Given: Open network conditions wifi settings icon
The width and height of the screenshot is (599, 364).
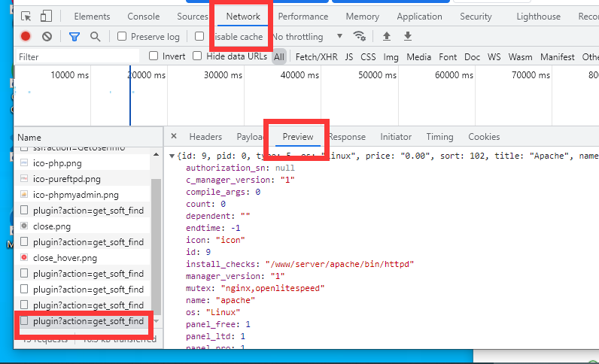Looking at the screenshot, I should 360,36.
